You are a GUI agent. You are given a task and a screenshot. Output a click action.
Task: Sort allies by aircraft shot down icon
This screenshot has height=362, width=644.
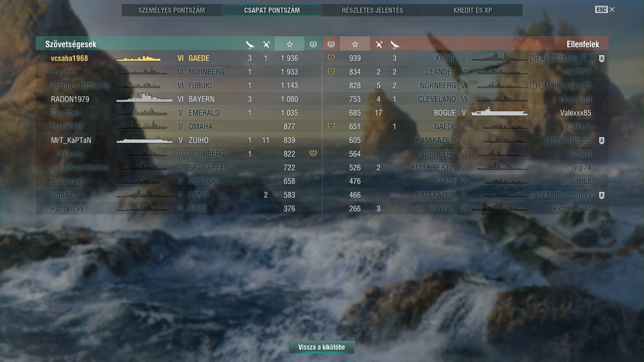click(x=266, y=44)
